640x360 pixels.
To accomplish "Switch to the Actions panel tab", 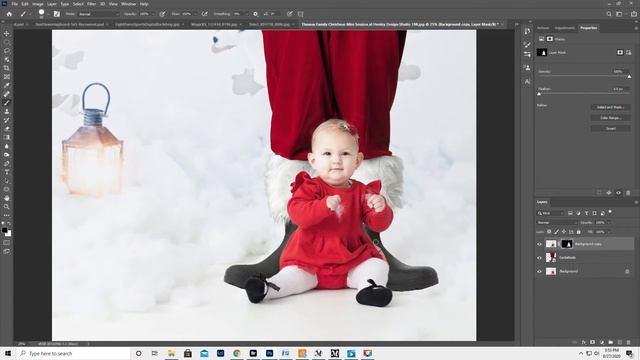I will click(543, 28).
